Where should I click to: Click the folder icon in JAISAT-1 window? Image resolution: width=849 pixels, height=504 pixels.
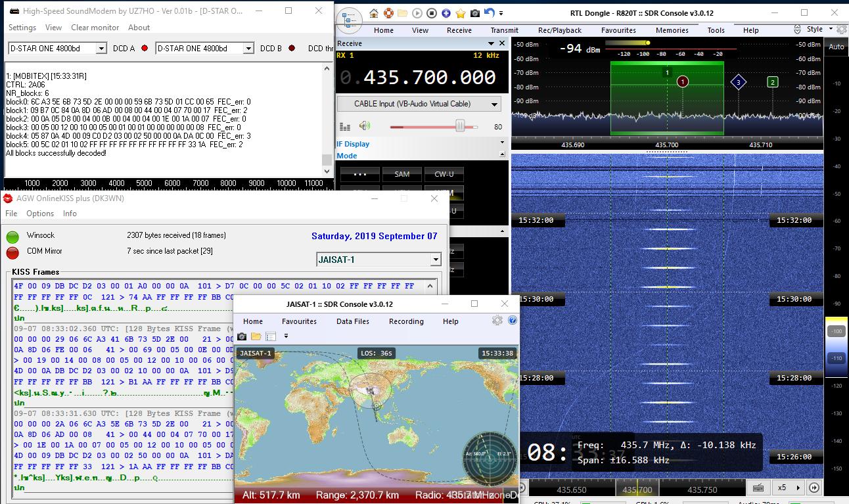point(256,336)
